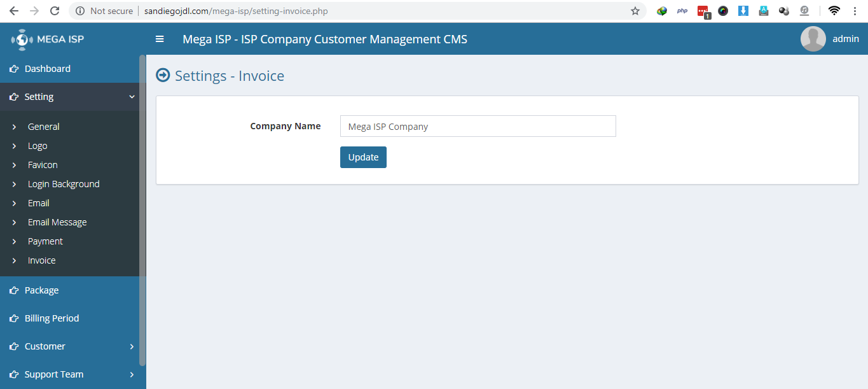Click the Mega ISP globe logo

click(22, 39)
